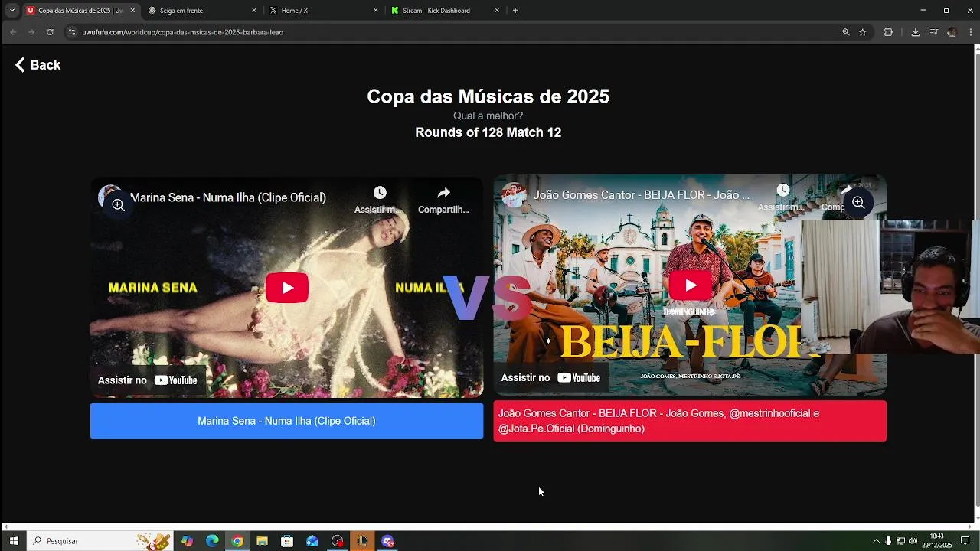Vote for Marina Sena - Numa Ilha blue button
980x551 pixels.
pyautogui.click(x=286, y=421)
